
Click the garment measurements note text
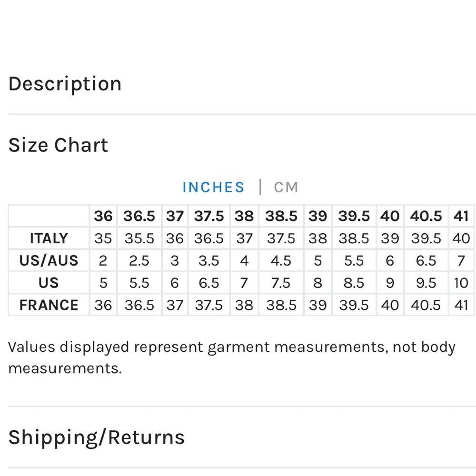coord(232,357)
